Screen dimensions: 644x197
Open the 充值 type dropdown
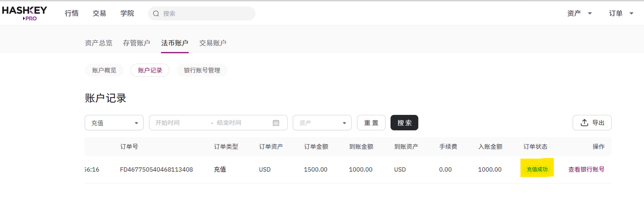[x=114, y=123]
